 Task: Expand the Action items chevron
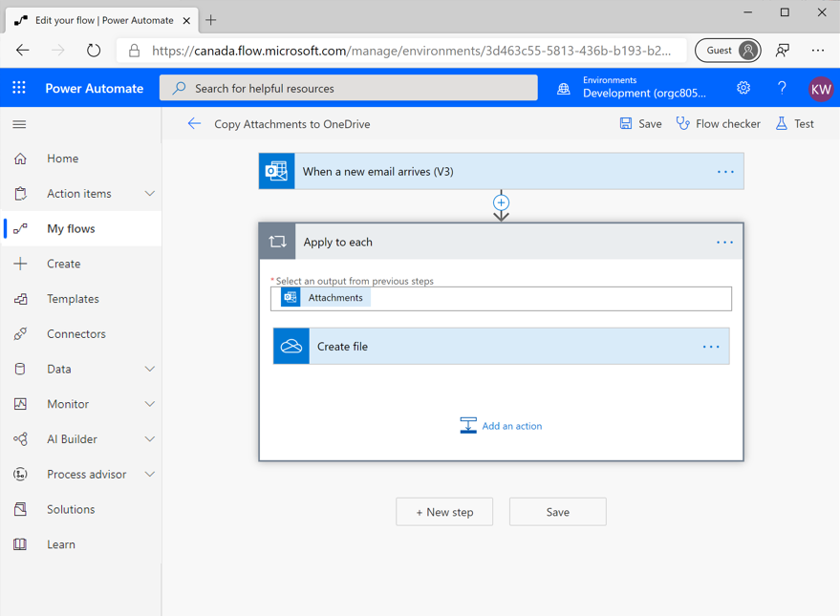150,193
